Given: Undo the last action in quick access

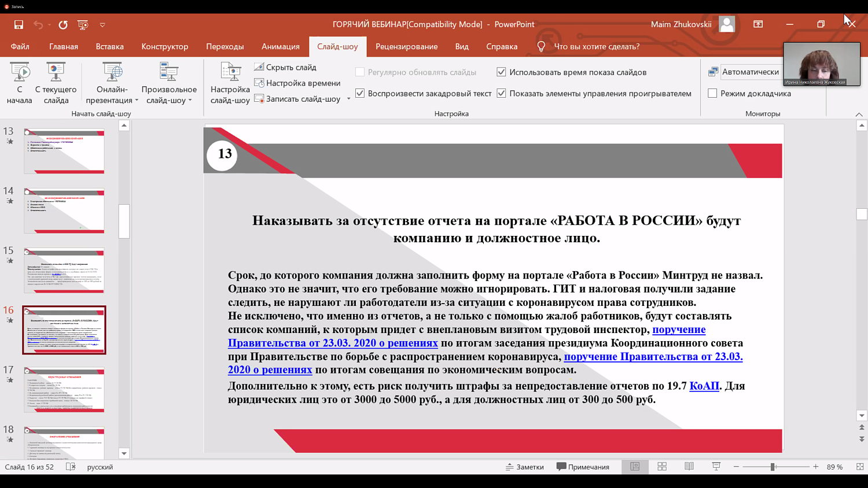Looking at the screenshot, I should (x=38, y=24).
